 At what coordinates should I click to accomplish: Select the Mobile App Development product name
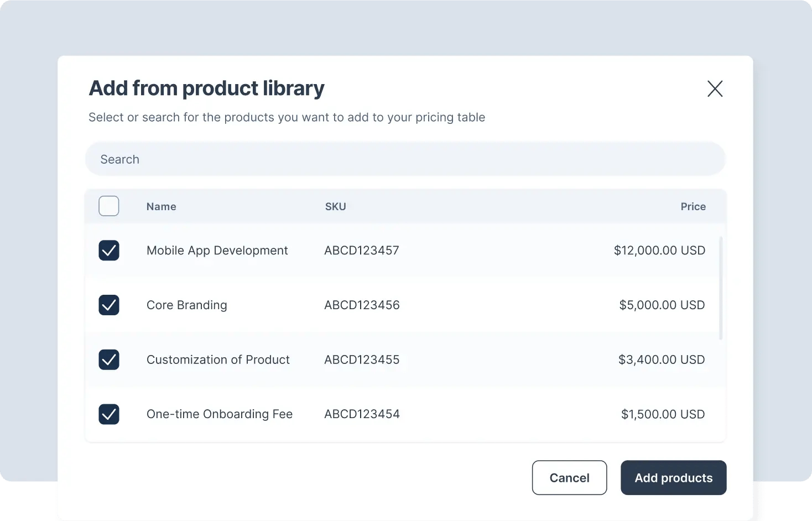(x=217, y=251)
